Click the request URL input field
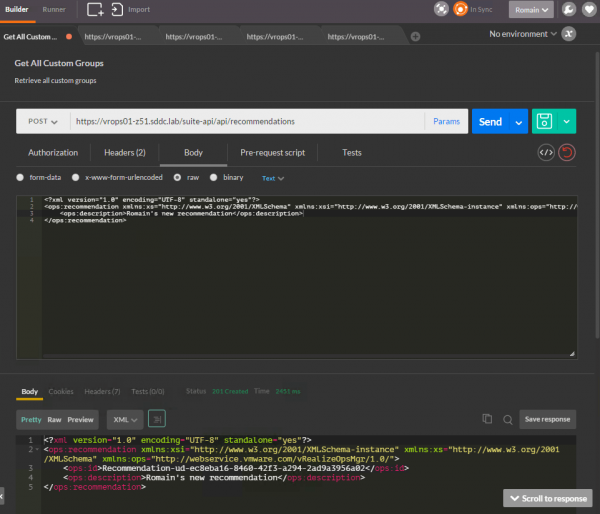The image size is (600, 514). [247, 121]
